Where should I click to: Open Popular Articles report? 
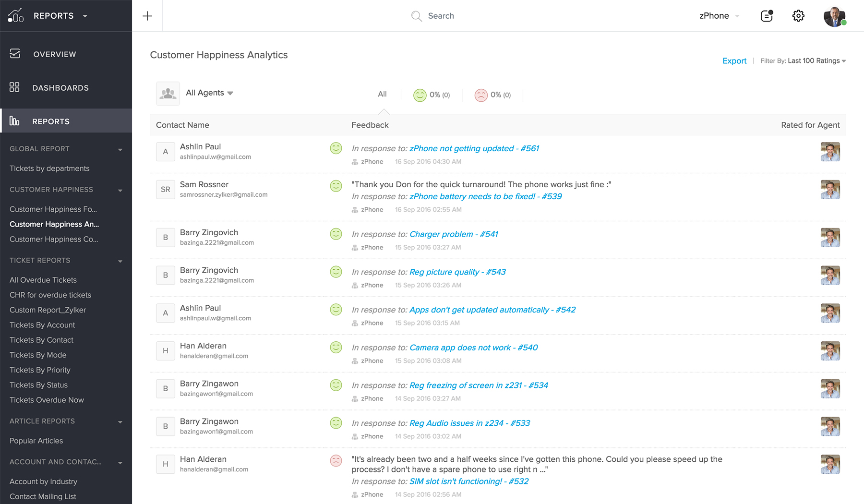36,441
